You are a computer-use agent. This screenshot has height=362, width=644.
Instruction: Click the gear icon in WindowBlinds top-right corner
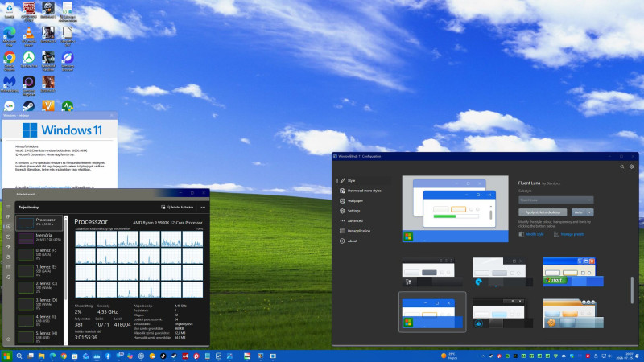632,167
